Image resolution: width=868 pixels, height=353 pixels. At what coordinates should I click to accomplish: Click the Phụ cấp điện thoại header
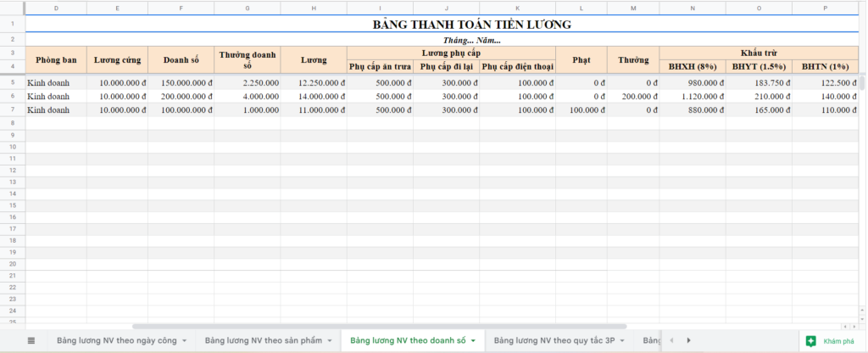click(x=518, y=66)
